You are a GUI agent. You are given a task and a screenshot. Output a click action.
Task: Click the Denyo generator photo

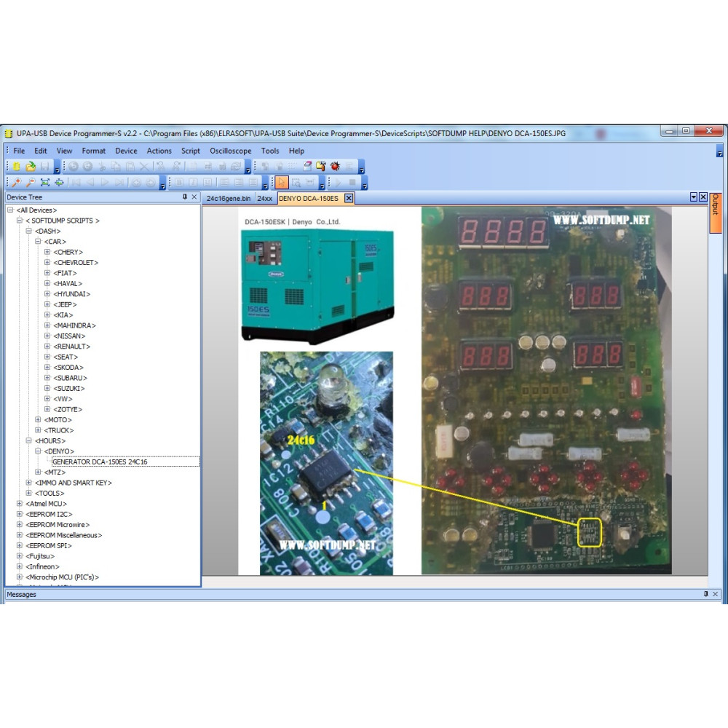point(317,287)
